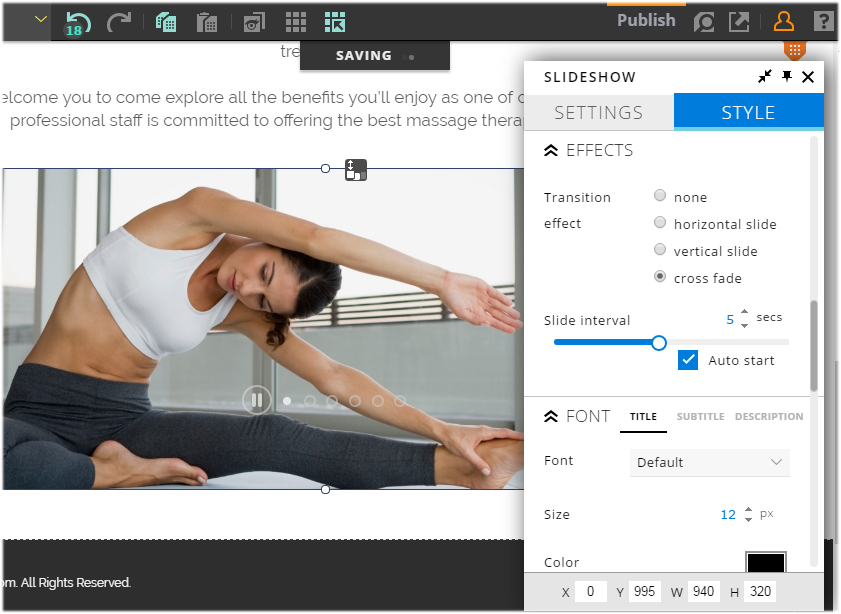Open the preview icon beside Publish

pyautogui.click(x=704, y=22)
